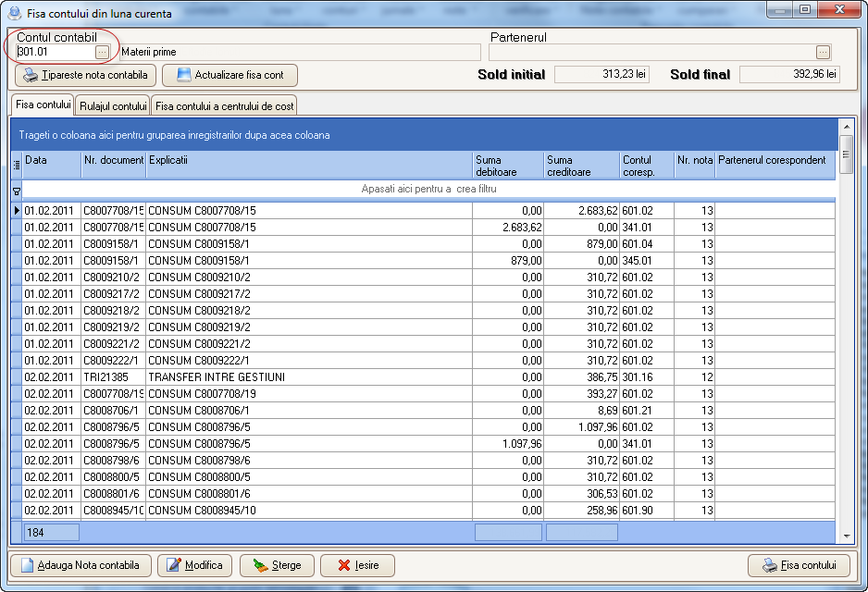Click the document icon on Adauga Nota contabila

click(27, 565)
